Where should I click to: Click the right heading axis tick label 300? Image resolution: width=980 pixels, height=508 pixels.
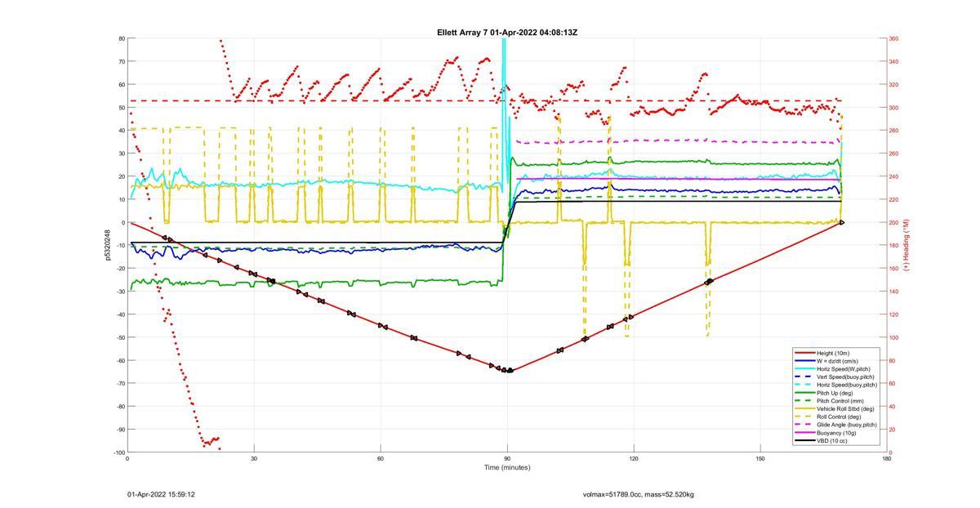tap(894, 108)
